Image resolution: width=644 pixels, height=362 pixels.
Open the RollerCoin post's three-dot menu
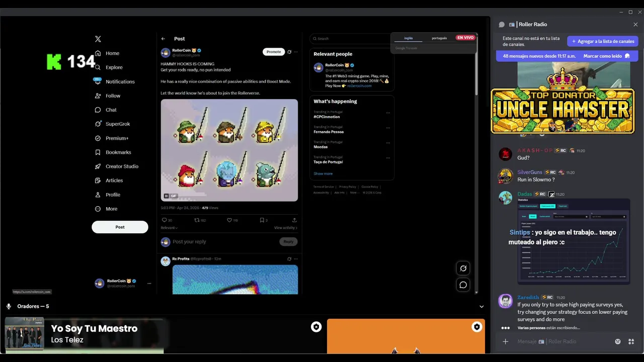pyautogui.click(x=296, y=52)
